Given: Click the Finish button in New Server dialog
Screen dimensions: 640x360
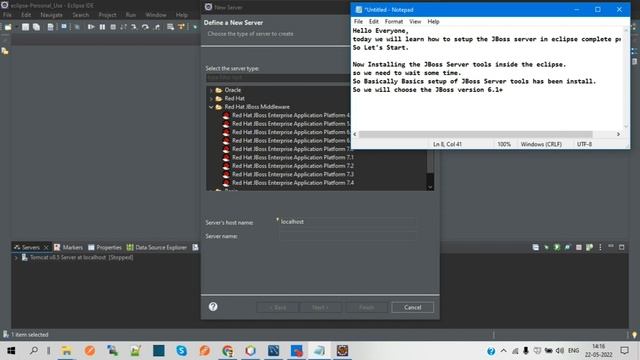Looking at the screenshot, I should click(x=367, y=307).
